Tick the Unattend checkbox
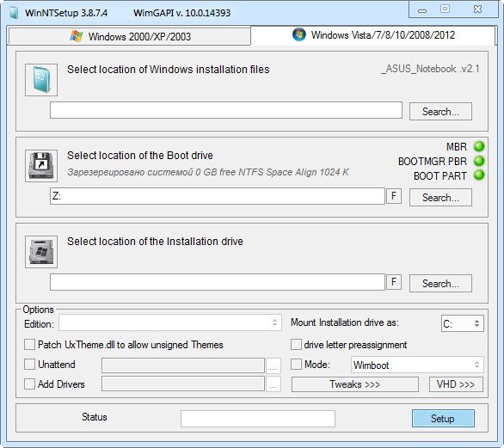This screenshot has width=504, height=448. 29,365
